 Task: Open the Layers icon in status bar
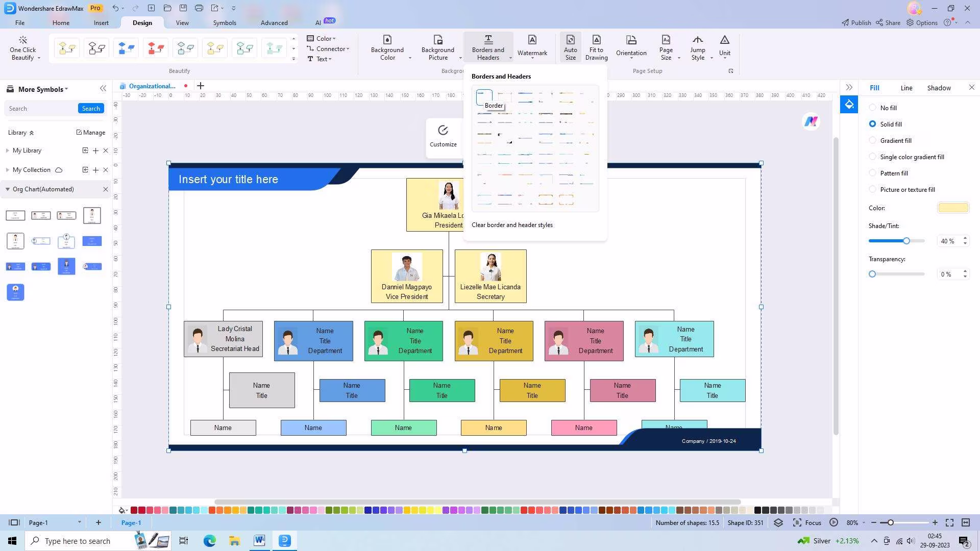coord(778,522)
